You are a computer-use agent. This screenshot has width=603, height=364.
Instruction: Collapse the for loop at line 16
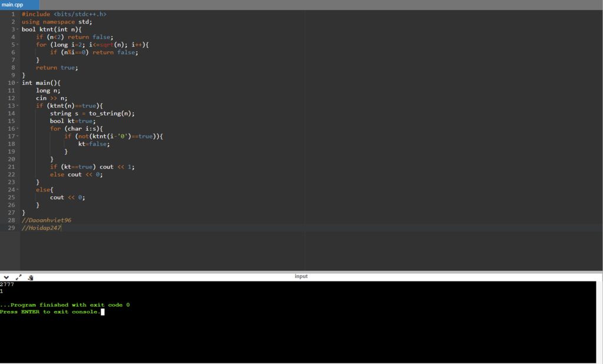[18, 128]
